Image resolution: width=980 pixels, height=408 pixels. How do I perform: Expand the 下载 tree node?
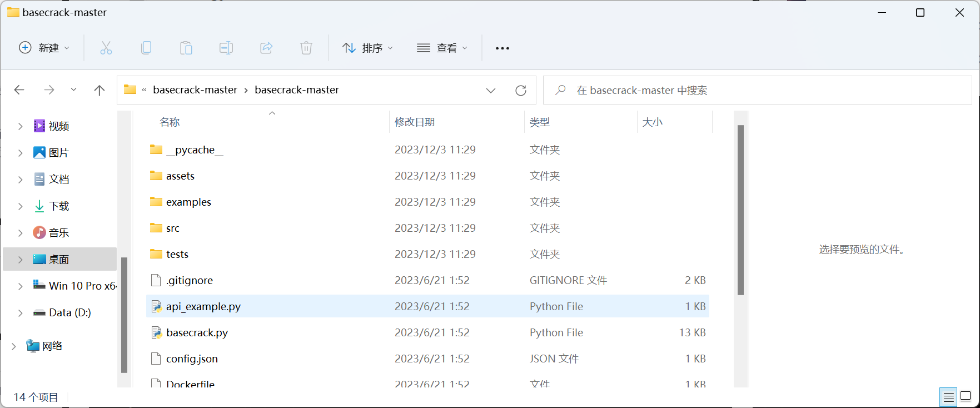tap(21, 206)
